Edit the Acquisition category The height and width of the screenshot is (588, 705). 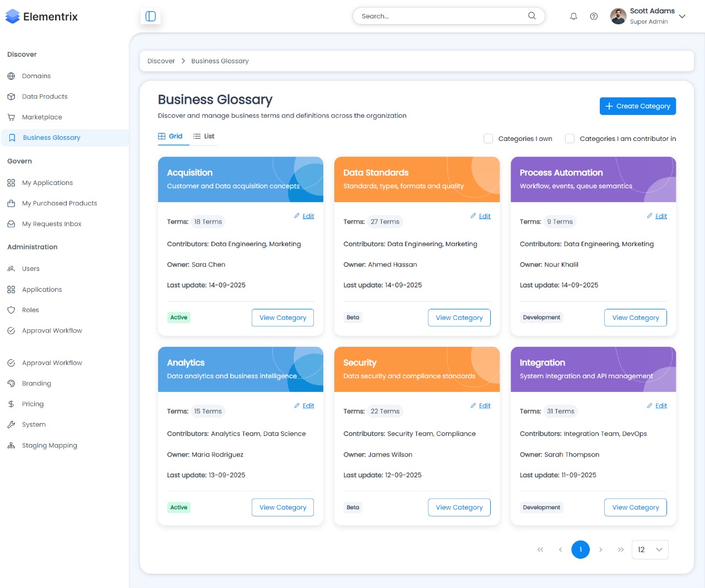pyautogui.click(x=308, y=216)
